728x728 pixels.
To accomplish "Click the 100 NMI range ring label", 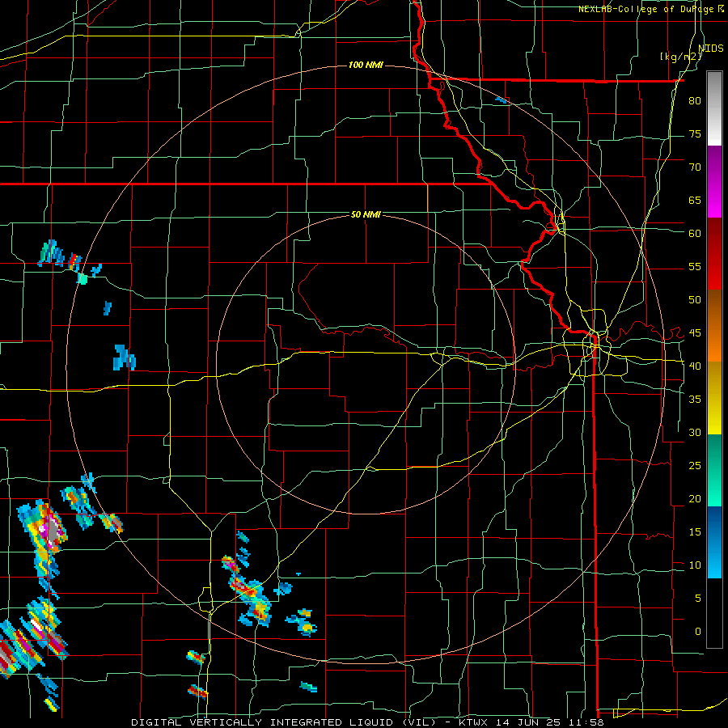I will click(x=366, y=65).
